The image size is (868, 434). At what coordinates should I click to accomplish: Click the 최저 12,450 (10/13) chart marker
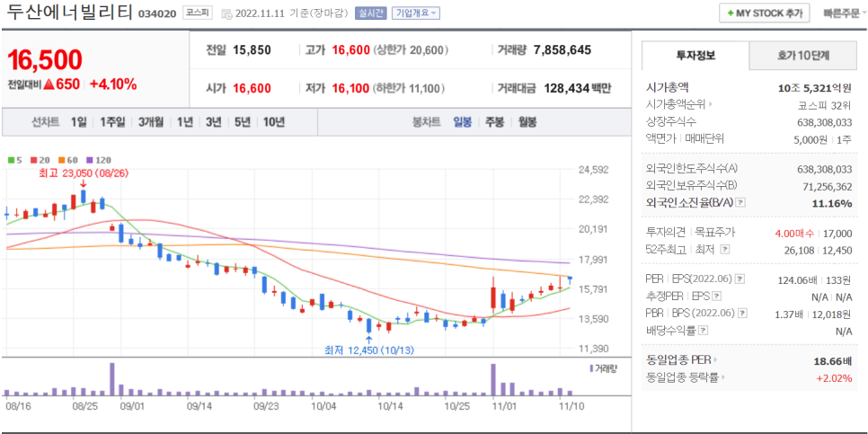(x=369, y=350)
